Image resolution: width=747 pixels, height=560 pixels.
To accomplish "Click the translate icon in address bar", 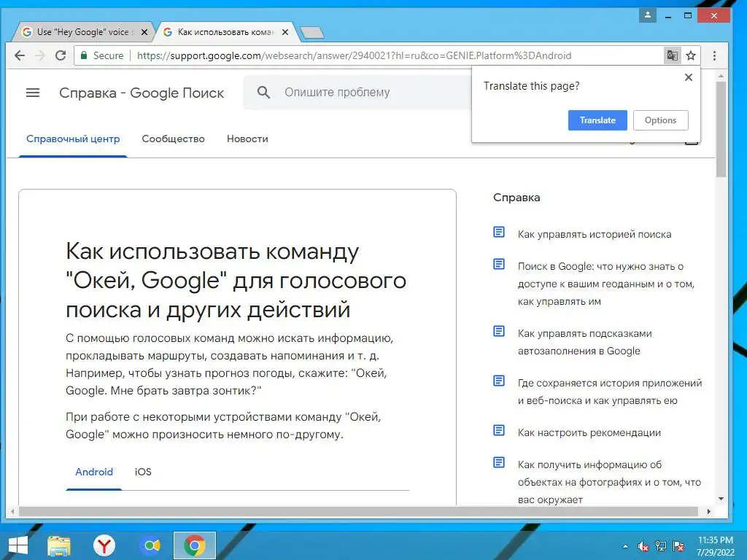I will coord(672,55).
